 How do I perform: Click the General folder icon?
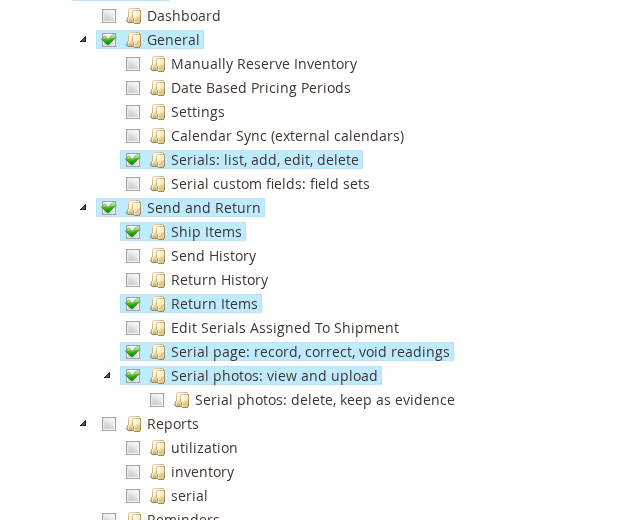(x=134, y=40)
